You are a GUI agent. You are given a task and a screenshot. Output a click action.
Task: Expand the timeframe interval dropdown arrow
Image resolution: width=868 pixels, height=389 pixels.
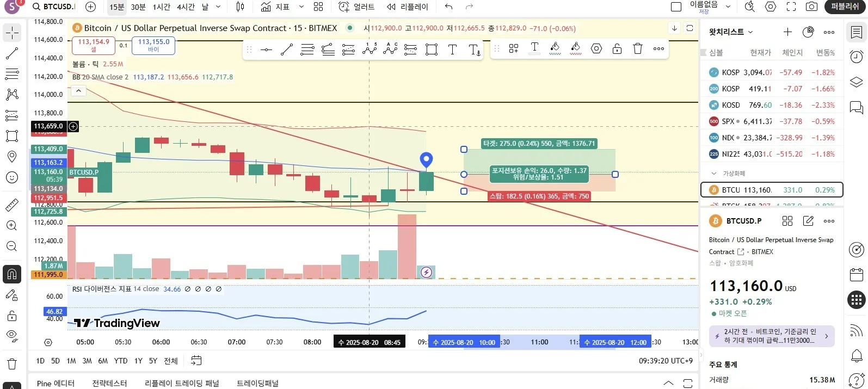click(x=218, y=7)
